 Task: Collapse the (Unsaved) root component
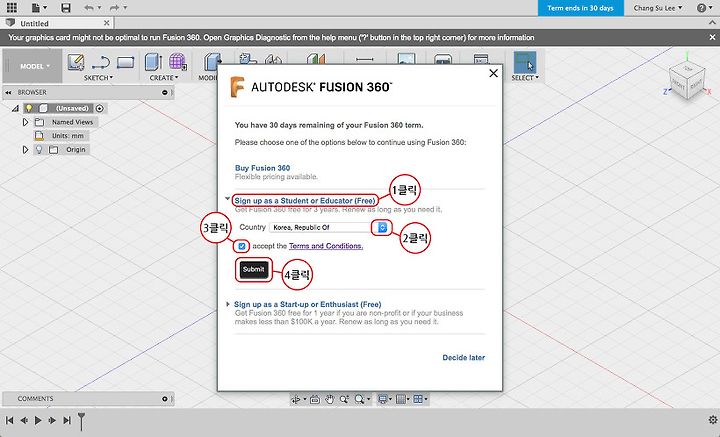(x=15, y=108)
